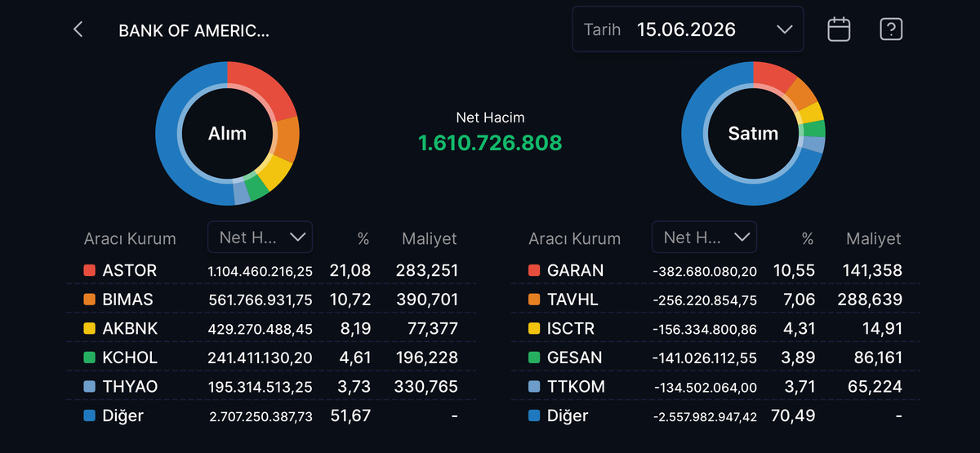Image resolution: width=980 pixels, height=453 pixels.
Task: Click the Satım donut chart center
Action: (753, 133)
